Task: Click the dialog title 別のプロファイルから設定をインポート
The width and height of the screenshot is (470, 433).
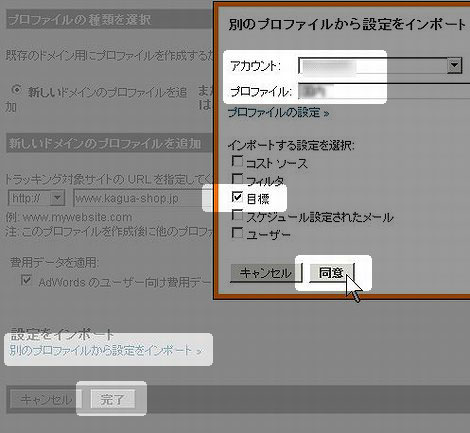Action: click(x=347, y=25)
